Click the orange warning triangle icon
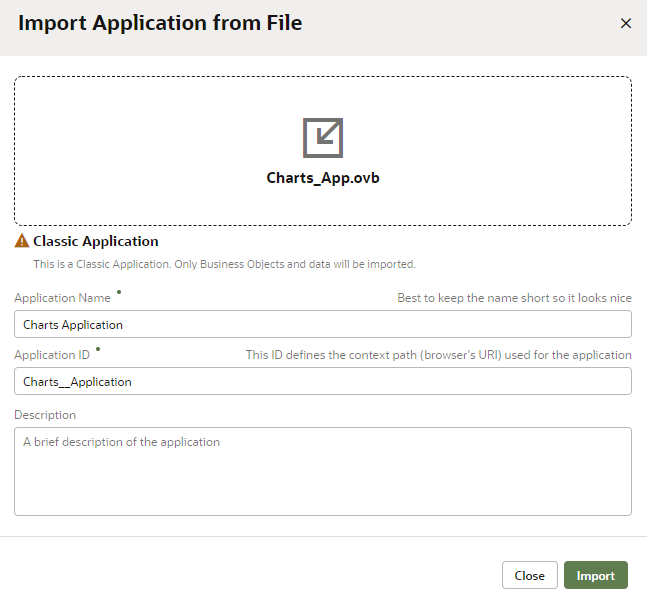Screen dimensions: 647x600 (22, 241)
